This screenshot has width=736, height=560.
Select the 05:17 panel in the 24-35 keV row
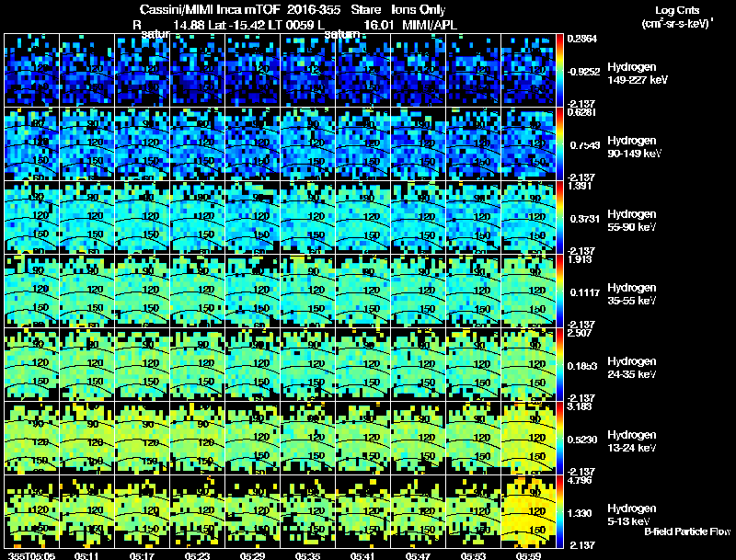pyautogui.click(x=142, y=365)
